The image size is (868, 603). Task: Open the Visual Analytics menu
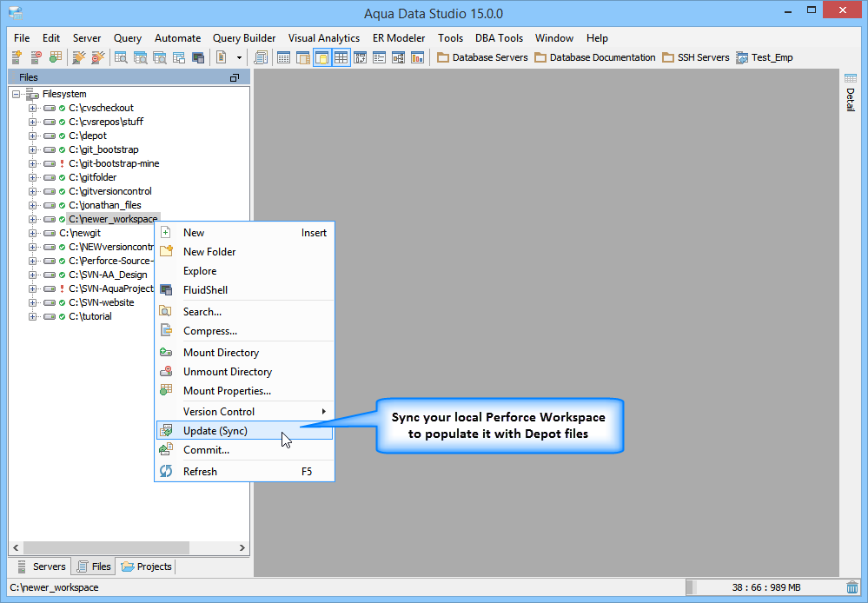(324, 37)
